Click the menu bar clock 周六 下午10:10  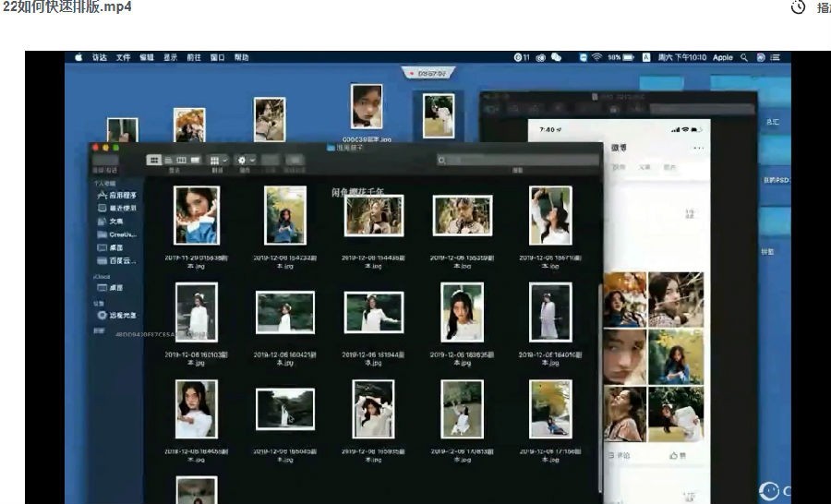click(682, 57)
